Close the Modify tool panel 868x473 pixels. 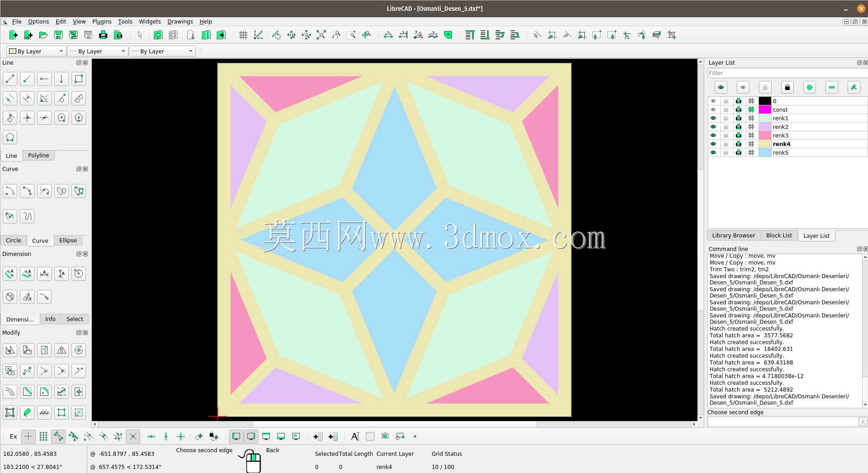tap(86, 332)
